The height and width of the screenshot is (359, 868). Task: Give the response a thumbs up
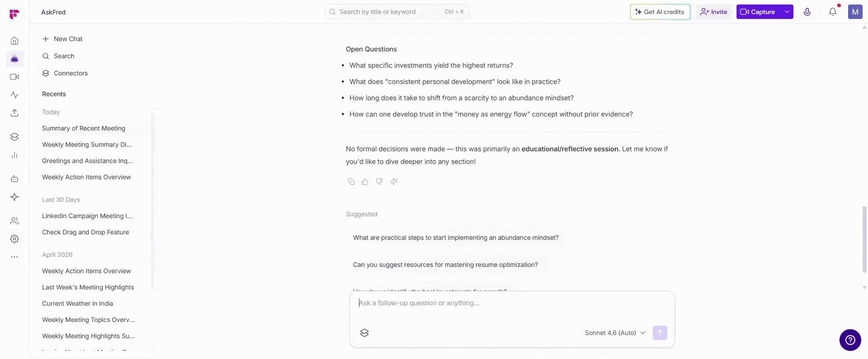click(365, 181)
